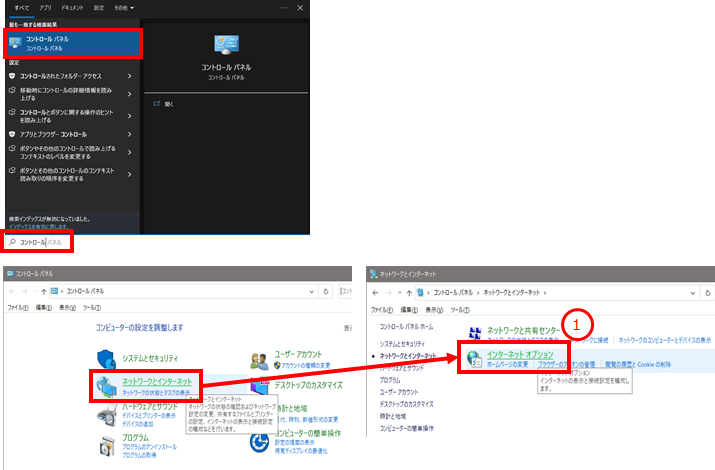Click デバイスの追加 link
This screenshot has width=715, height=470.
[x=138, y=424]
